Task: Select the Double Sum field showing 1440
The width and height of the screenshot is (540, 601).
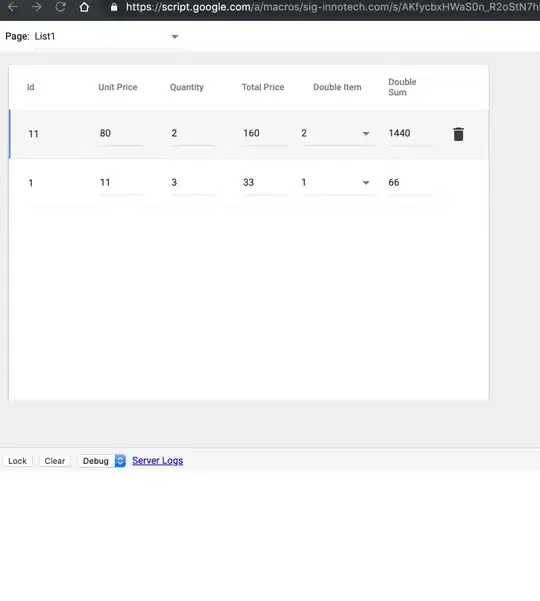Action: click(410, 133)
